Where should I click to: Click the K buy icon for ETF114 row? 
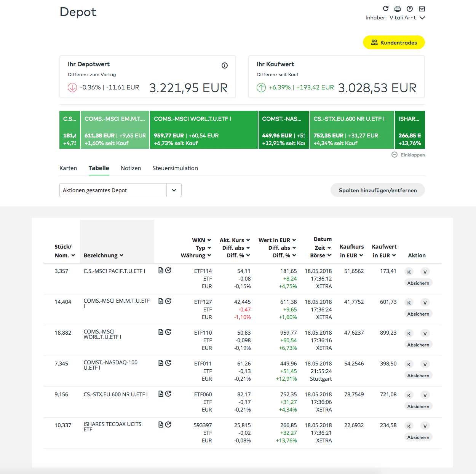point(409,272)
